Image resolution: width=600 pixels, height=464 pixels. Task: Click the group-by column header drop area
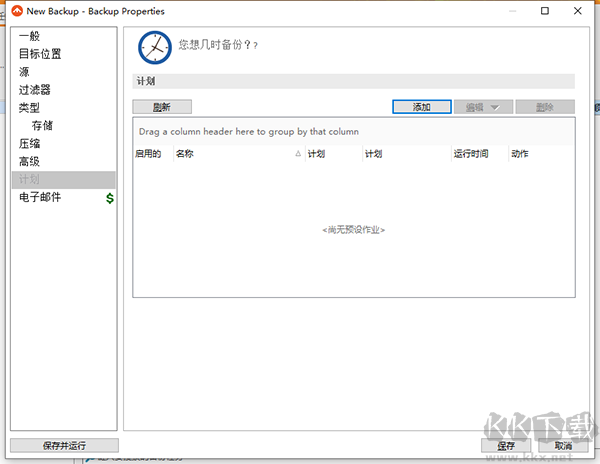[x=354, y=132]
